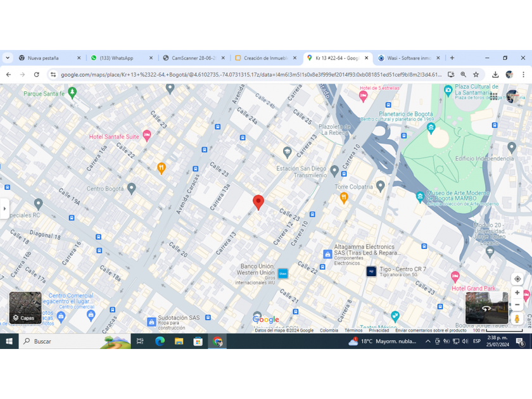Select the Street View pegman icon

coord(517,319)
